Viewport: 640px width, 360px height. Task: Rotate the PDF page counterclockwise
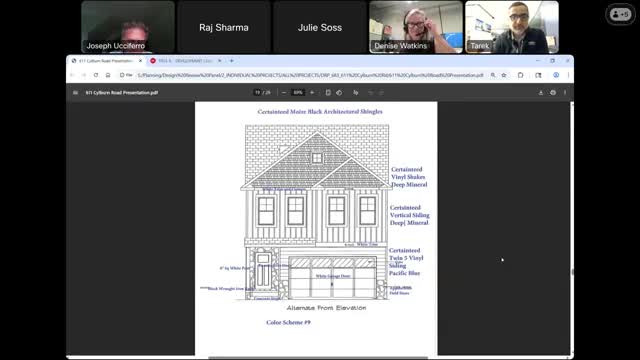coord(339,93)
